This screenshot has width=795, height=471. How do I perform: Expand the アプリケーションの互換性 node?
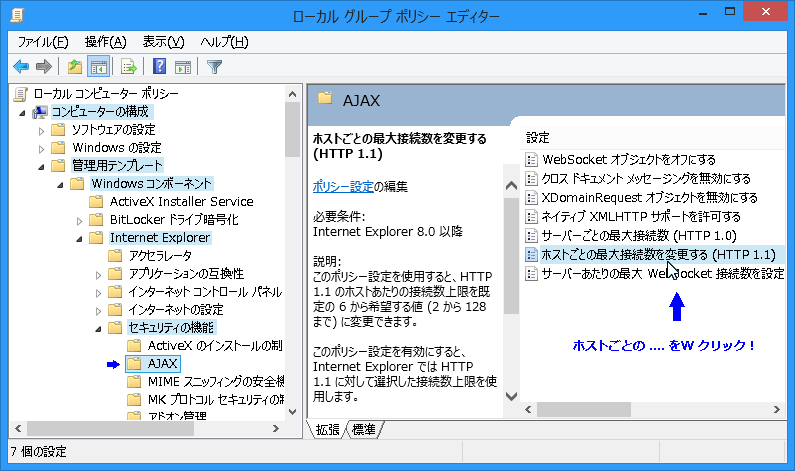[98, 275]
